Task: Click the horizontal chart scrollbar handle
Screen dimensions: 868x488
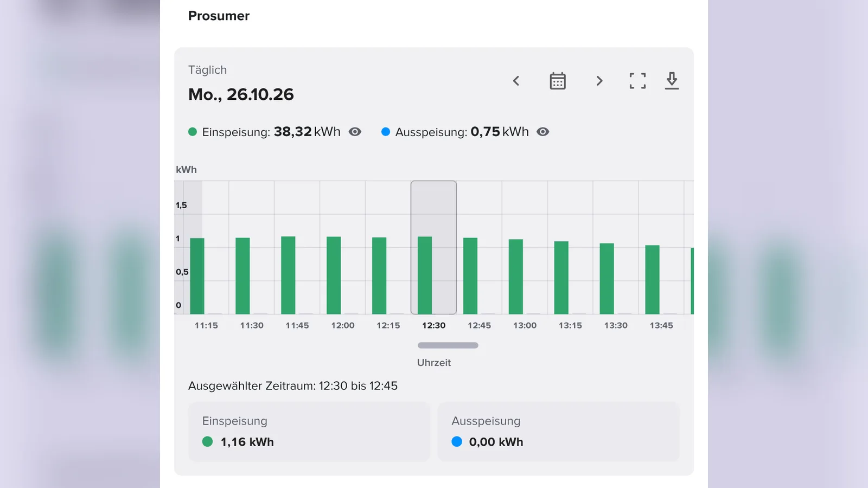Action: 448,345
